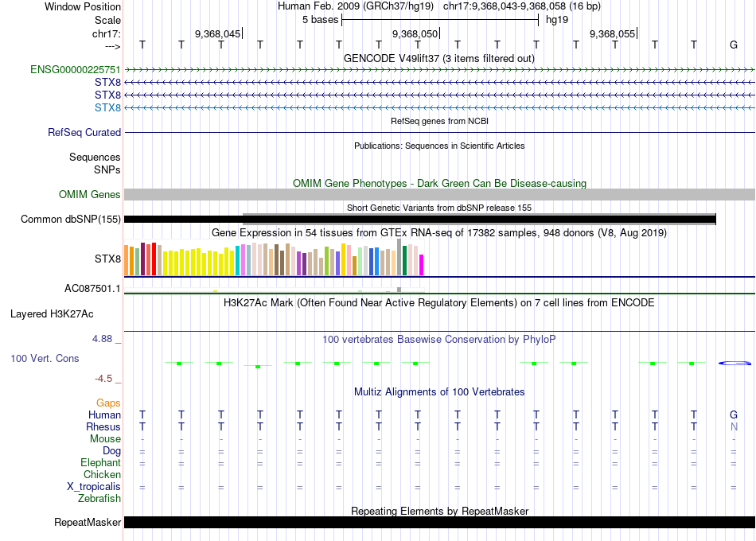Click the 'RefSeq genes from NCBI' title
Image resolution: width=756 pixels, height=541 pixels.
tap(439, 122)
